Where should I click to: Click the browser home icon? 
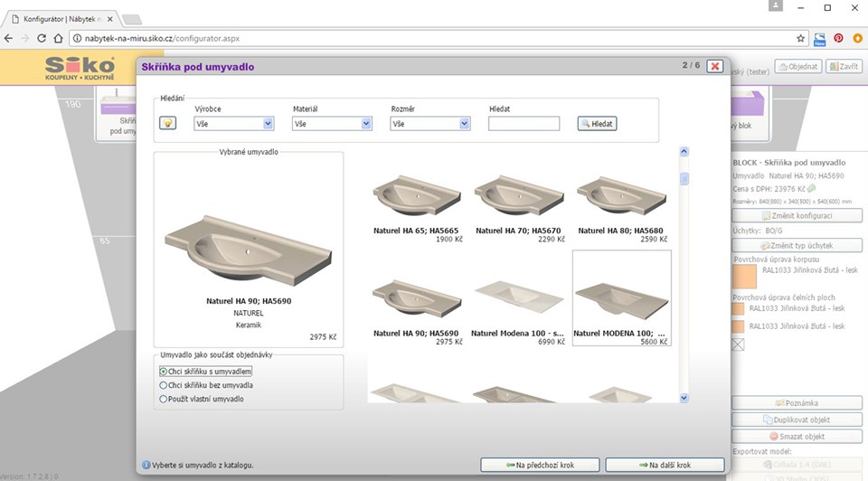click(58, 39)
